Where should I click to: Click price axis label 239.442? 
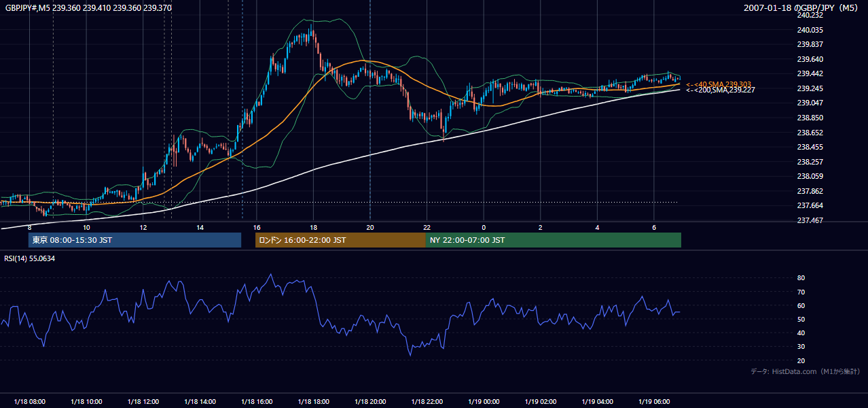coord(810,73)
